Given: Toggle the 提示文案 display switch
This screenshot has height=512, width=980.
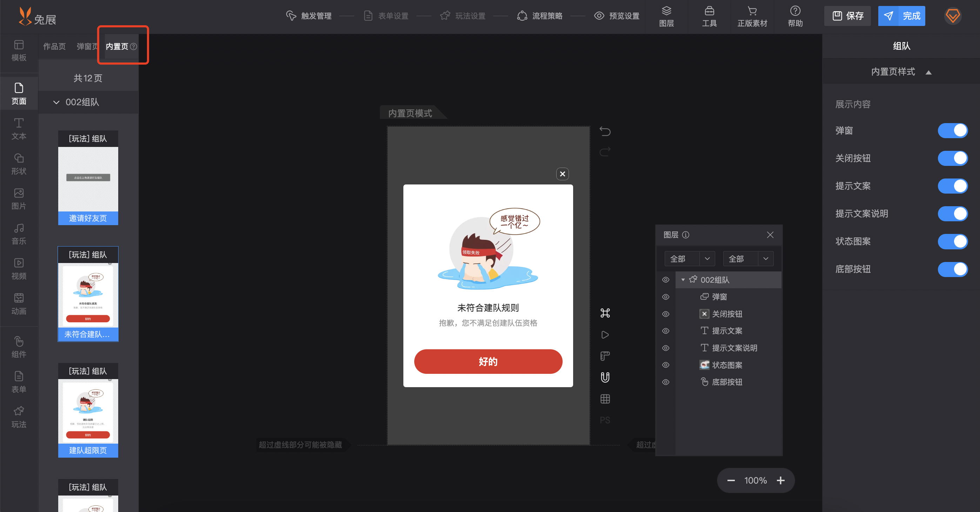Looking at the screenshot, I should tap(953, 186).
